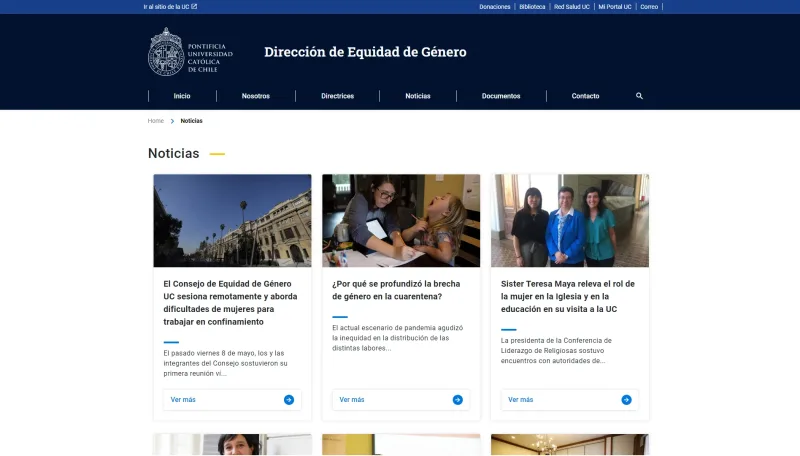Click the Correo link in top bar

point(649,7)
